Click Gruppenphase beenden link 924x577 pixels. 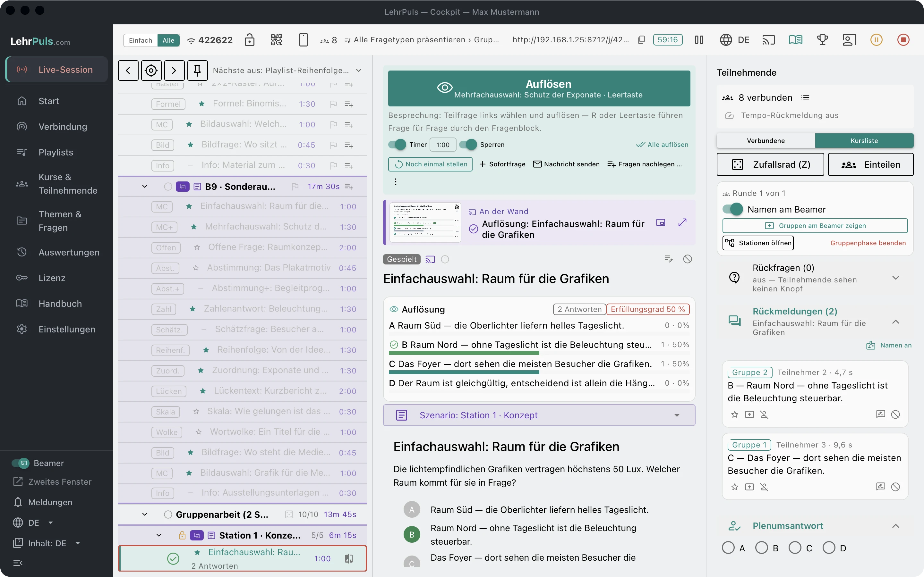pos(868,243)
